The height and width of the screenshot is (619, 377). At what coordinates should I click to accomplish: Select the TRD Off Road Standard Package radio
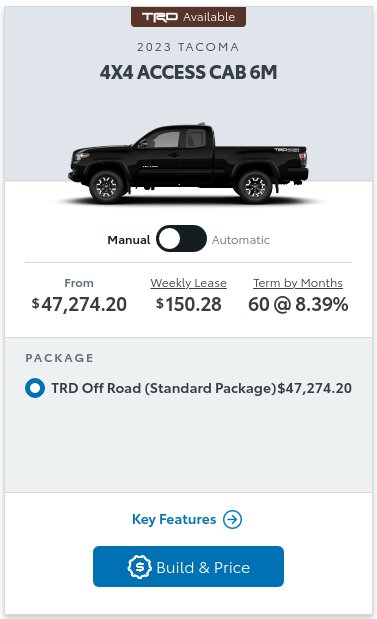(35, 388)
